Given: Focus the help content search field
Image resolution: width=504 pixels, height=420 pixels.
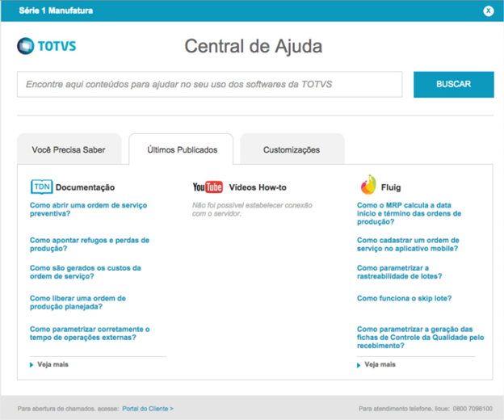Looking at the screenshot, I should coord(209,85).
